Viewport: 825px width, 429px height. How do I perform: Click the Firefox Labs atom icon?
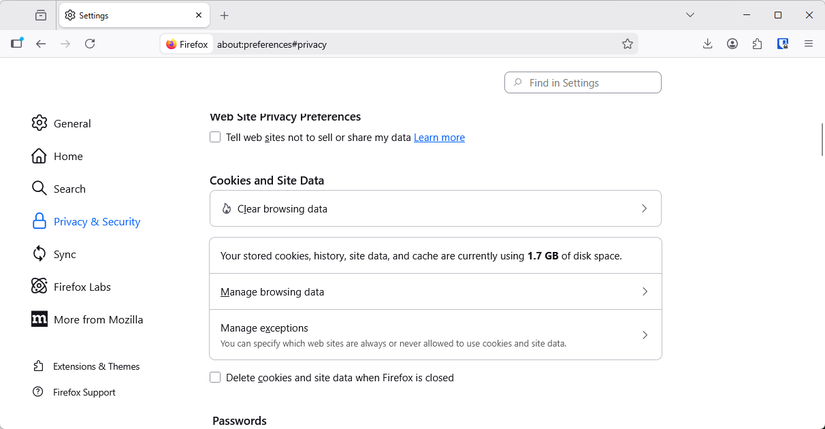(x=39, y=286)
